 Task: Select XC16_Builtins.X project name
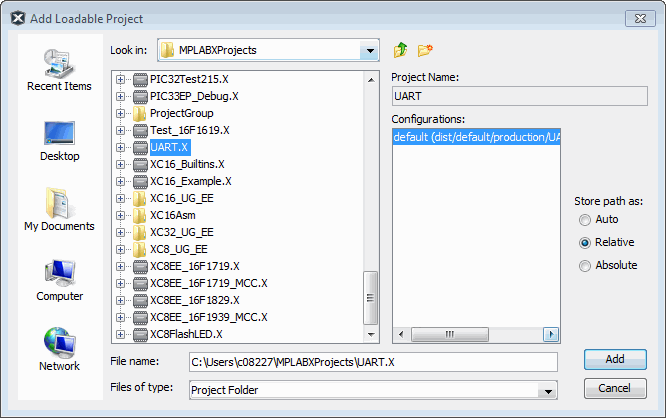(187, 164)
